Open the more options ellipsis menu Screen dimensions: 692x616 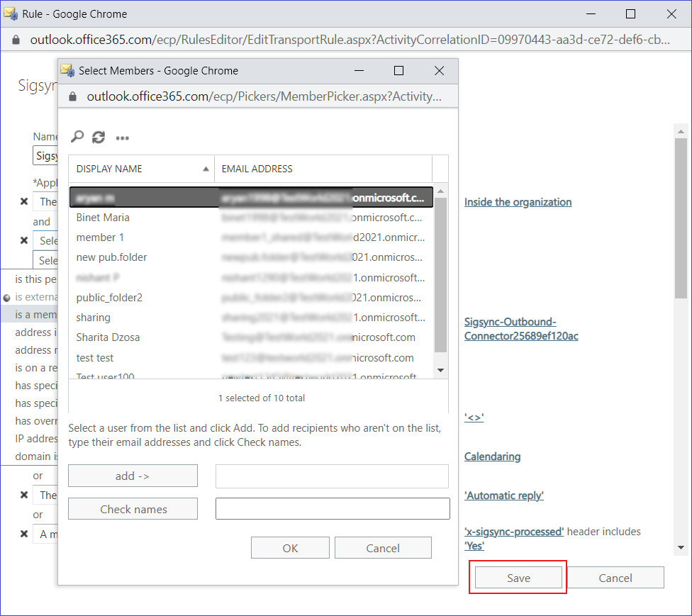pyautogui.click(x=122, y=138)
